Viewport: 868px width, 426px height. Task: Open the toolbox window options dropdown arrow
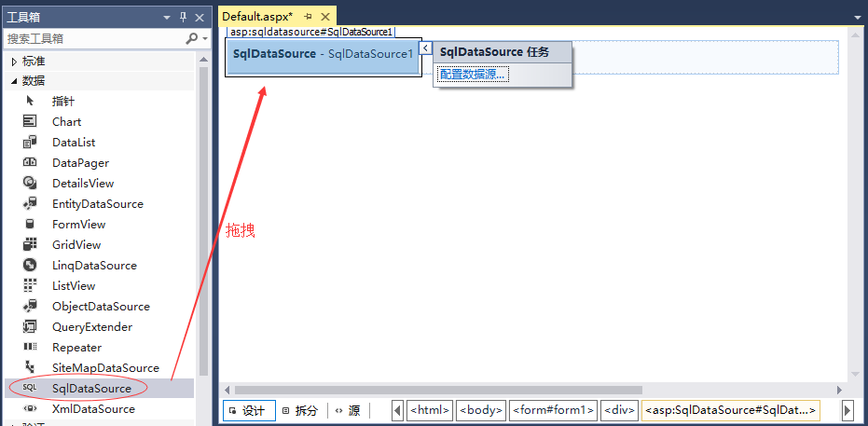pyautogui.click(x=167, y=17)
